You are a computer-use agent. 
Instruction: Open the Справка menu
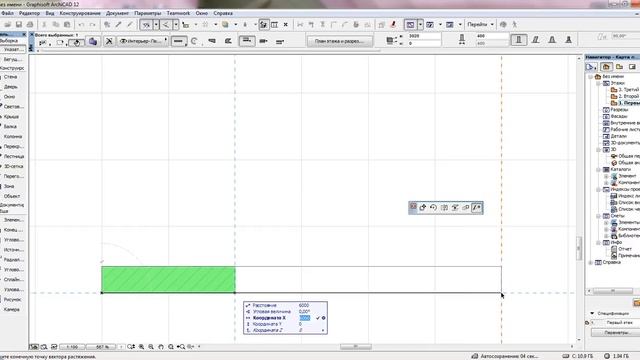[223, 13]
